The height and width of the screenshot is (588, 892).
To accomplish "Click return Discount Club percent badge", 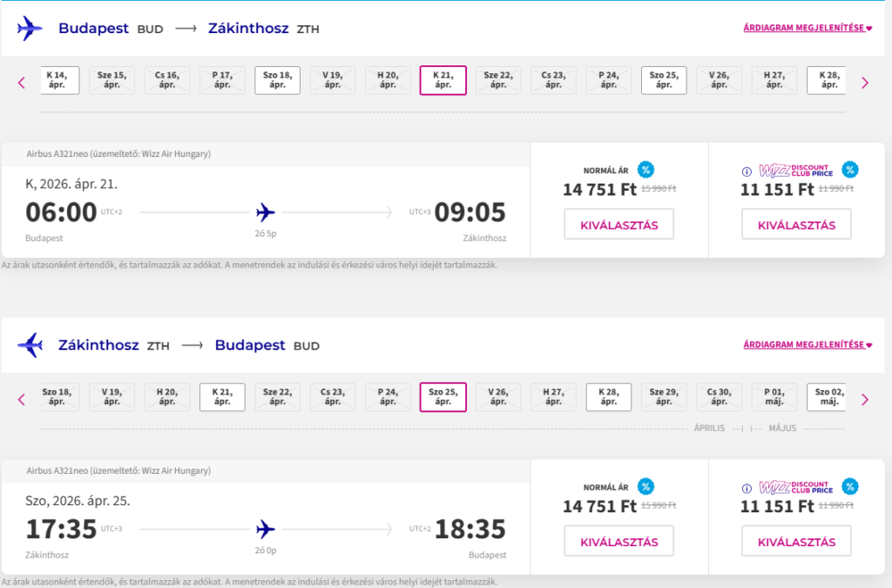I will point(849,486).
